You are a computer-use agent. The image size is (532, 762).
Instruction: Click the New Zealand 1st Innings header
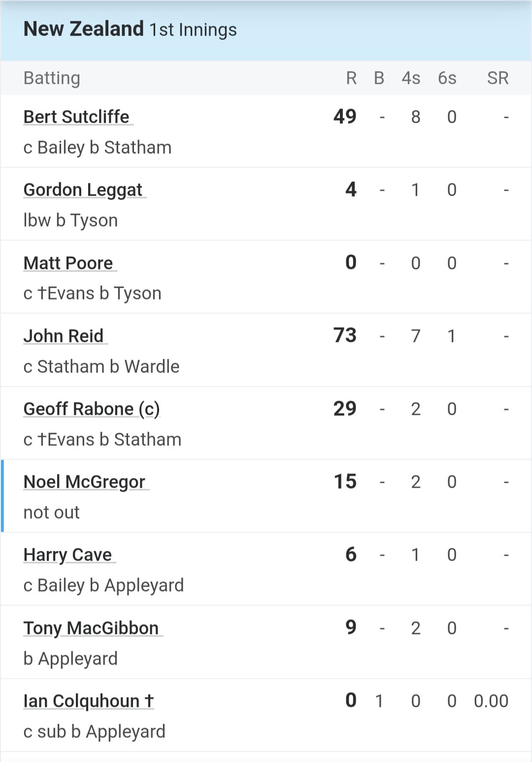(130, 30)
